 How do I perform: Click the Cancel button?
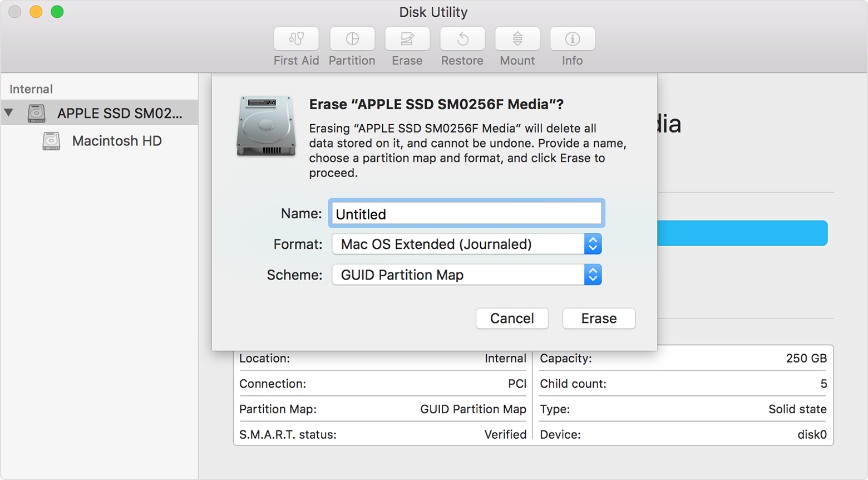[512, 319]
